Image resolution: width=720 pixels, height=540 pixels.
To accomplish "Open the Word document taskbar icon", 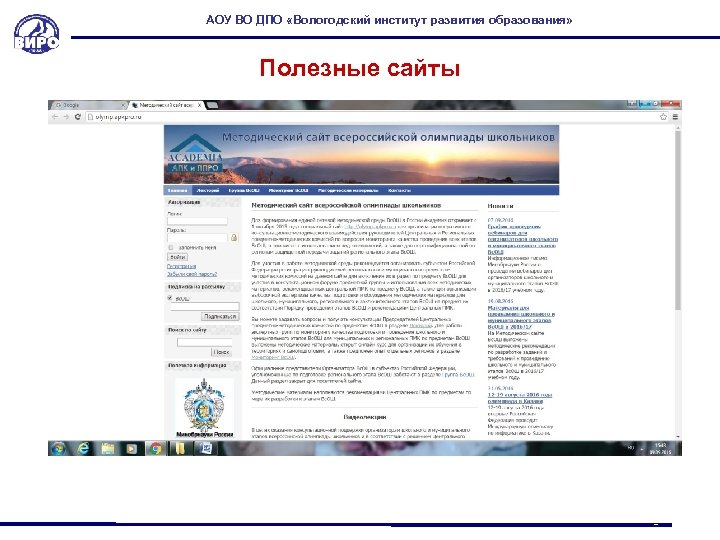I will tap(205, 448).
